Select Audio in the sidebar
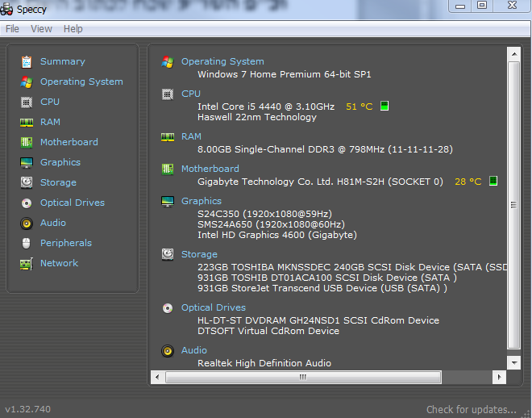This screenshot has height=418, width=532. [53, 223]
